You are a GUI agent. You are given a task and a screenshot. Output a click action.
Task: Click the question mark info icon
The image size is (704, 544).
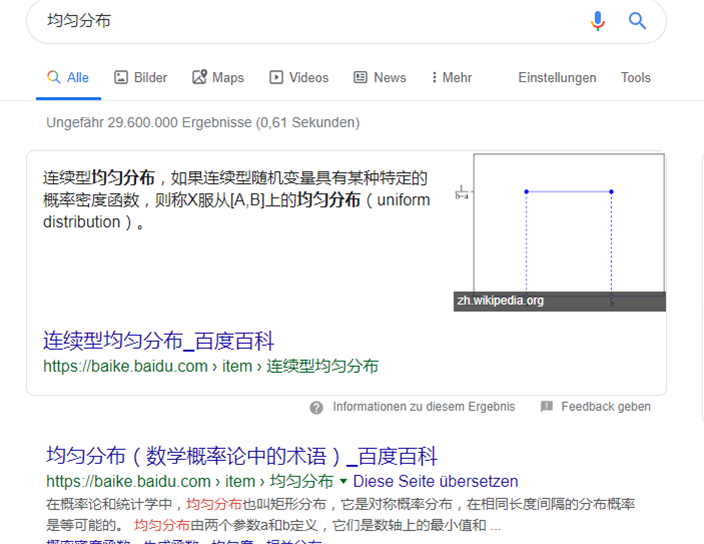(x=316, y=408)
